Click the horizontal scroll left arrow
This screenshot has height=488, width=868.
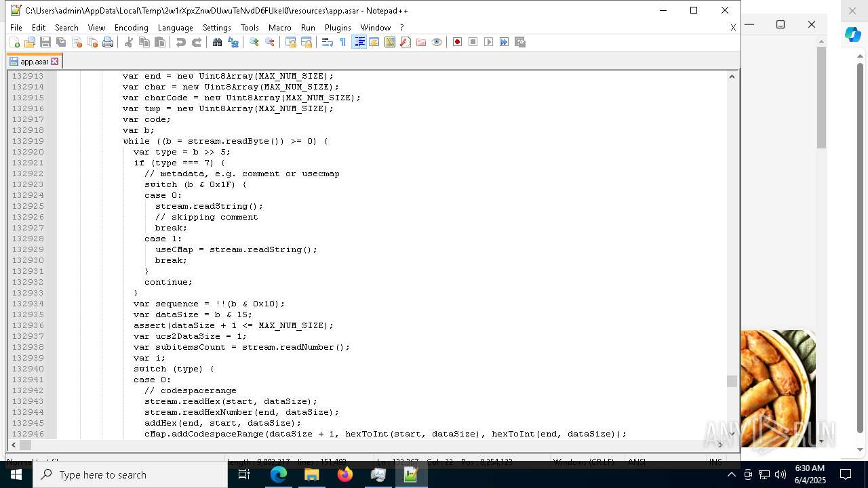13,445
